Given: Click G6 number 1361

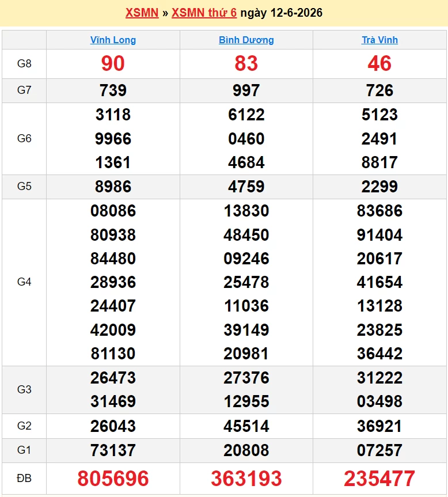Looking at the screenshot, I should click(113, 162).
